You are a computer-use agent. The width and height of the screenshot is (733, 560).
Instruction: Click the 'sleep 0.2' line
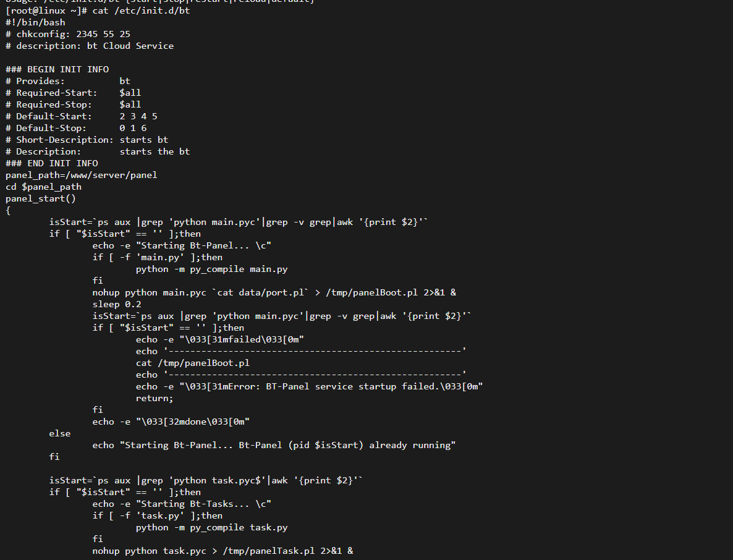(117, 304)
